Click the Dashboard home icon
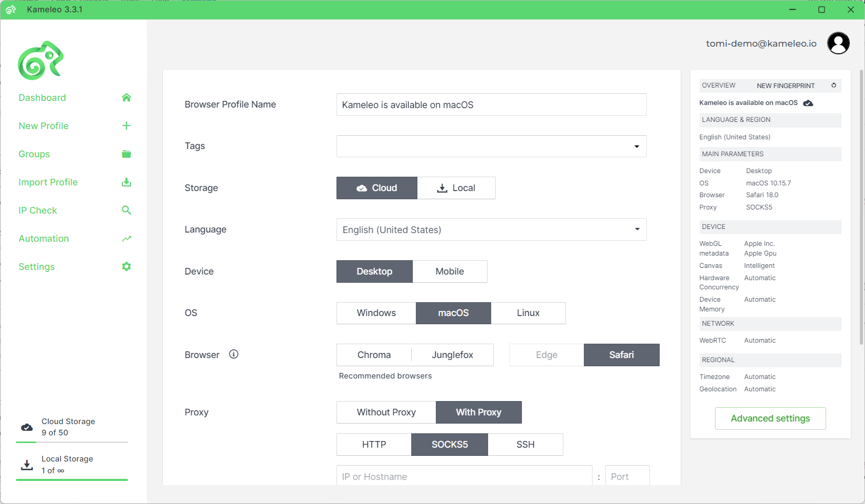Screen dimensions: 865x504 [x=126, y=97]
